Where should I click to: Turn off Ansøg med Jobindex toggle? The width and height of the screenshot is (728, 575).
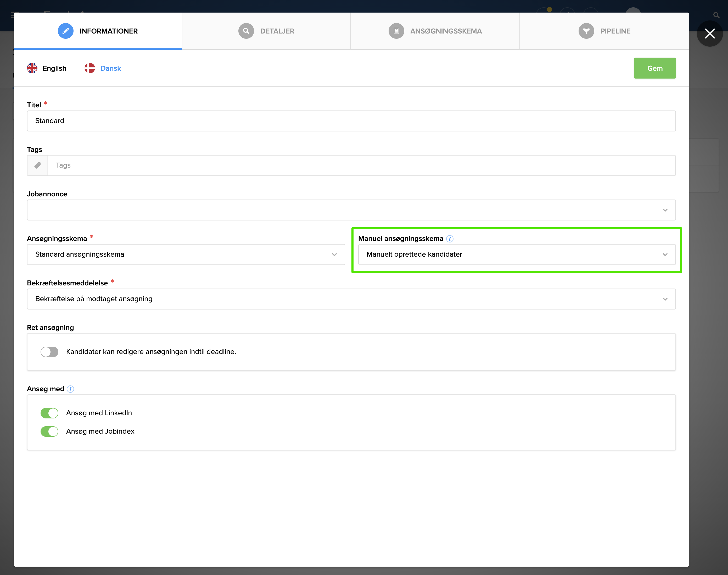tap(49, 431)
